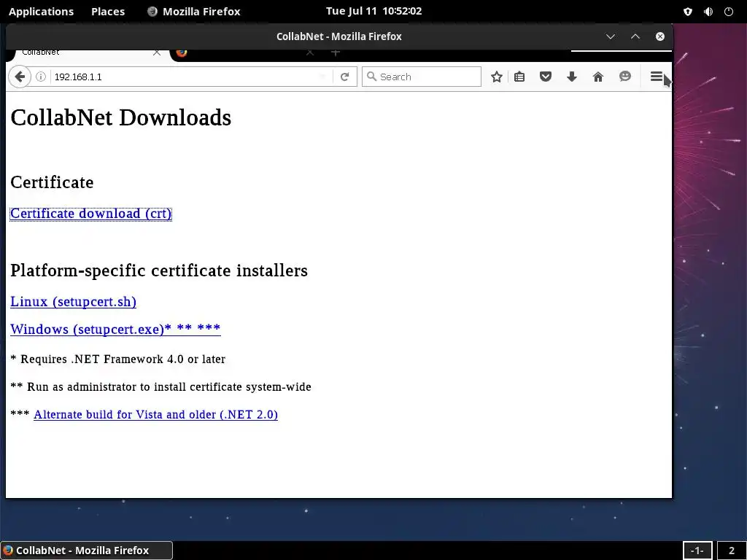Open Alternate build for Vista link
This screenshot has width=747, height=560.
point(156,414)
